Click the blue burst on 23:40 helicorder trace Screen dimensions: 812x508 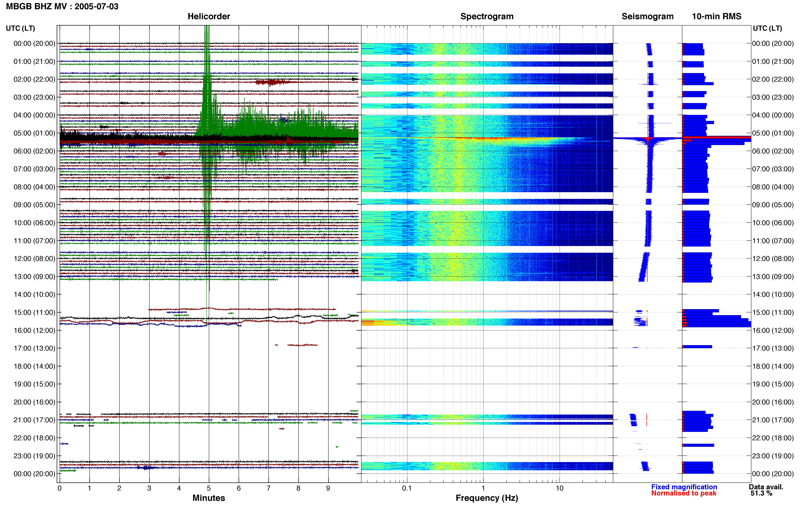click(x=146, y=468)
